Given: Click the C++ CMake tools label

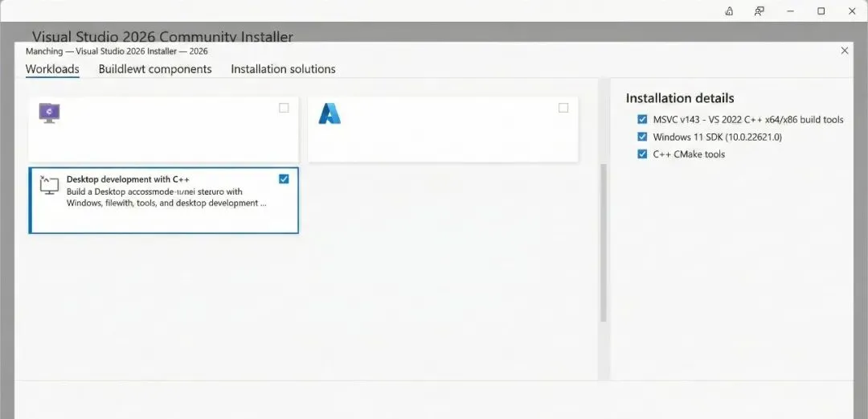Looking at the screenshot, I should (689, 154).
